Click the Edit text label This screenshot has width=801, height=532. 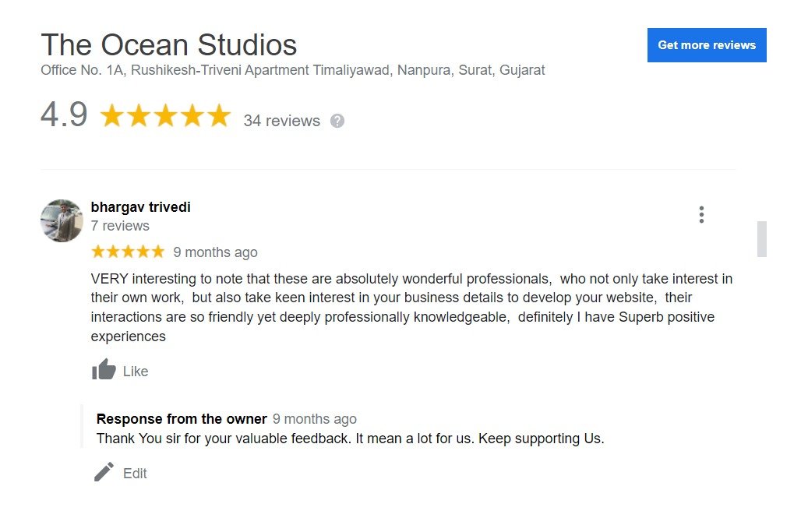point(135,474)
